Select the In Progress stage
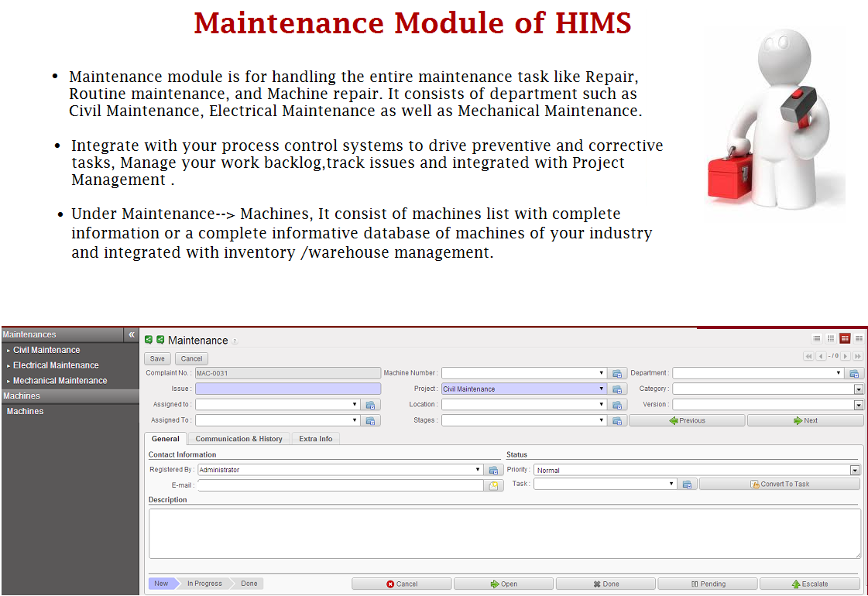 tap(204, 584)
